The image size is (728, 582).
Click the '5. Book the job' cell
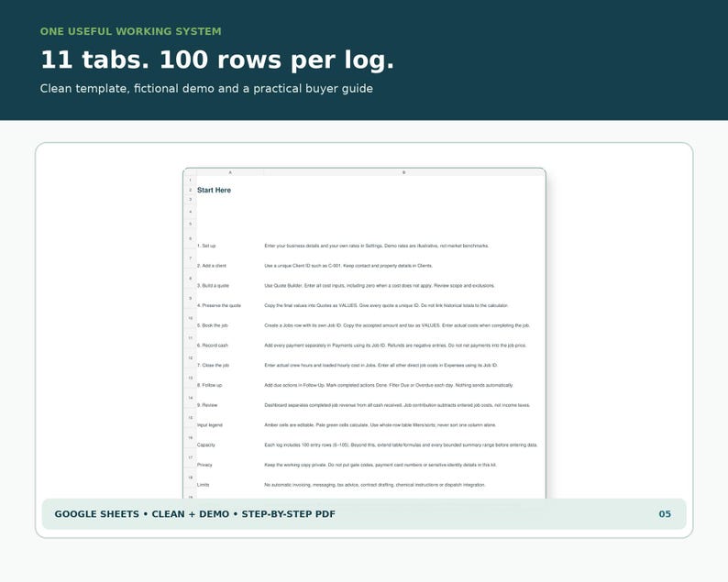213,325
